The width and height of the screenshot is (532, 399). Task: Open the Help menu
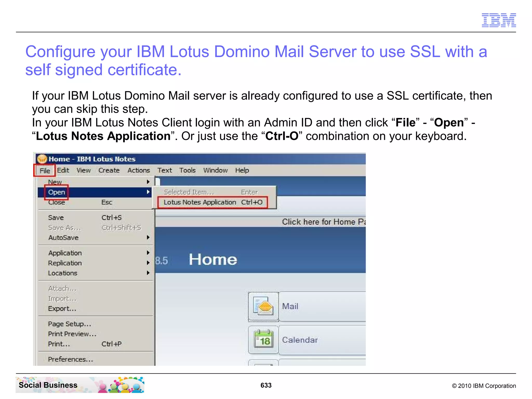click(x=242, y=170)
